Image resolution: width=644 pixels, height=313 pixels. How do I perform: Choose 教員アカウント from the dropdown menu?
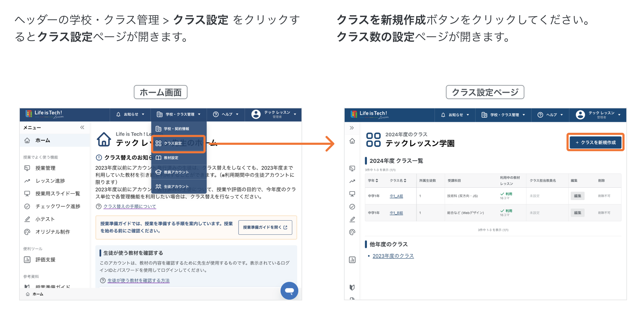point(176,172)
